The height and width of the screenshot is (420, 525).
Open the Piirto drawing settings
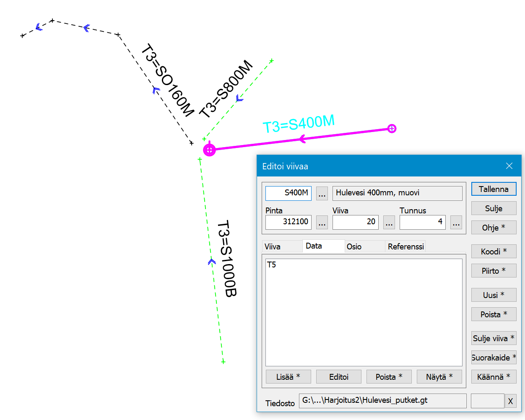(x=494, y=271)
